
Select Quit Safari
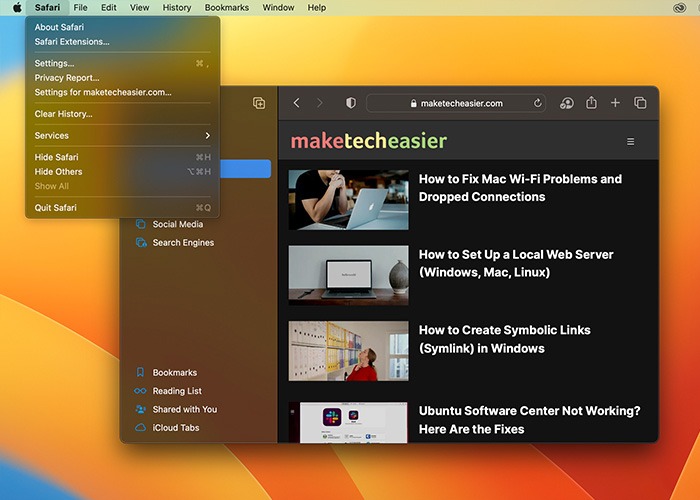tap(122, 208)
